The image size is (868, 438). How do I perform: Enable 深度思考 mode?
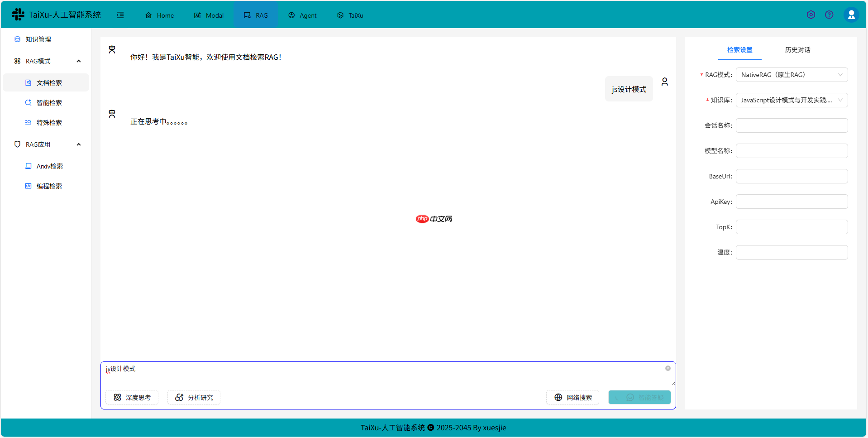(132, 397)
